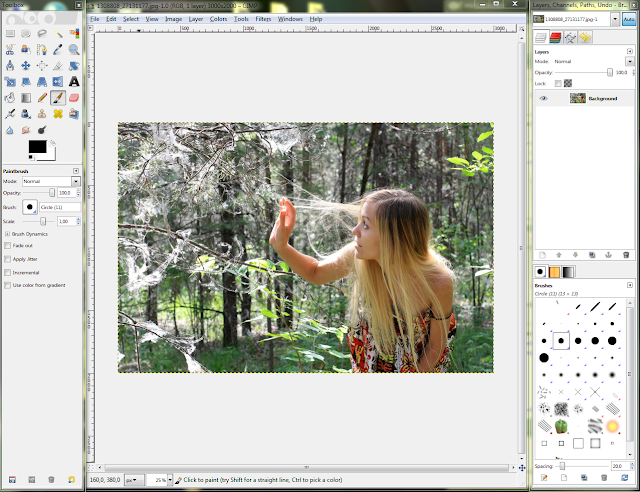Enable Use color from gradient checkbox
The width and height of the screenshot is (640, 492).
click(7, 285)
